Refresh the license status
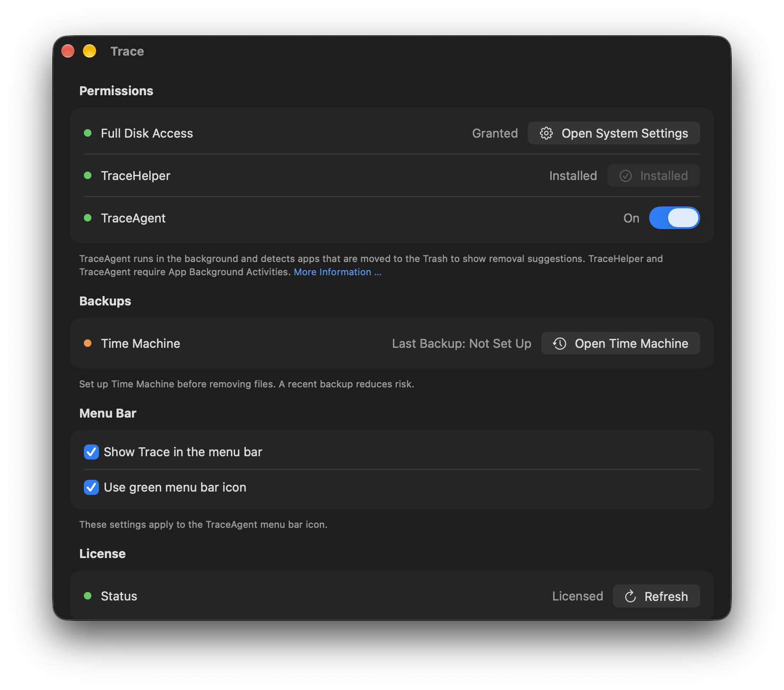This screenshot has height=690, width=784. coord(656,596)
